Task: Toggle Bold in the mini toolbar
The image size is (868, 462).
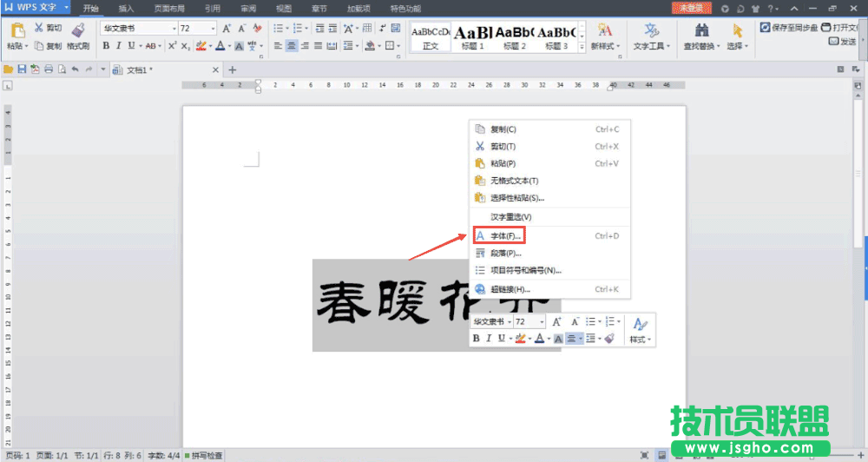Action: [x=476, y=339]
